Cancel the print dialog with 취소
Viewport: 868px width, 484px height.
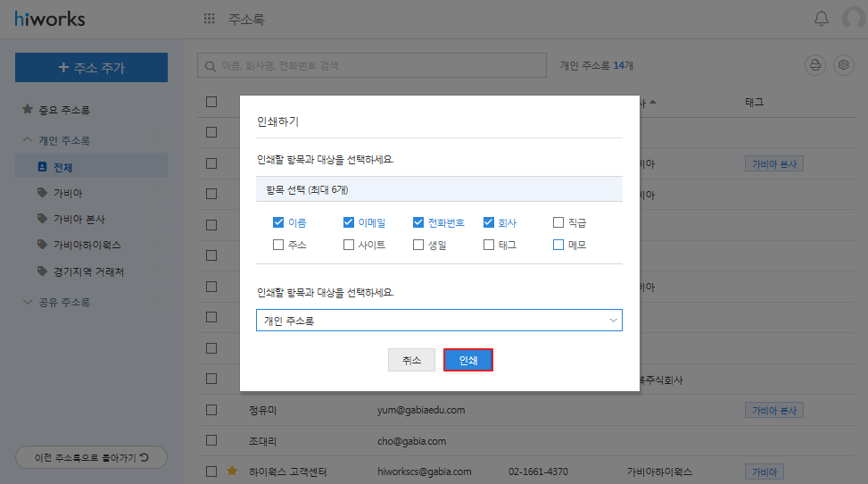411,360
